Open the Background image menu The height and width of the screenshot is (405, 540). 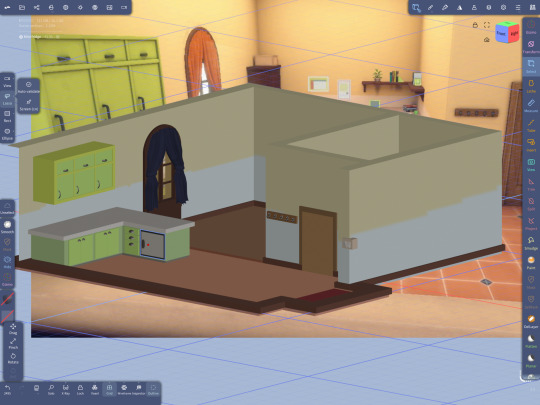[110, 7]
